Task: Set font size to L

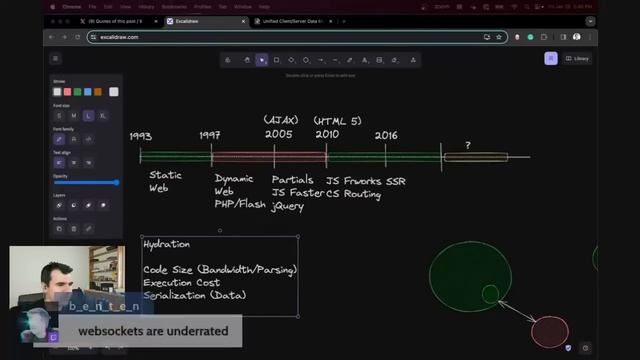Action: pyautogui.click(x=89, y=116)
